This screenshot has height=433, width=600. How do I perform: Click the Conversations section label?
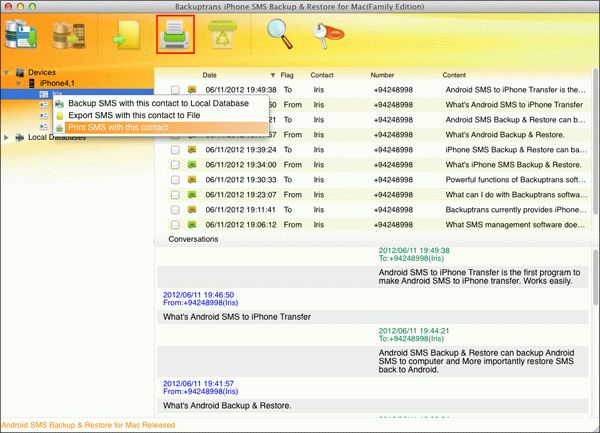click(193, 239)
